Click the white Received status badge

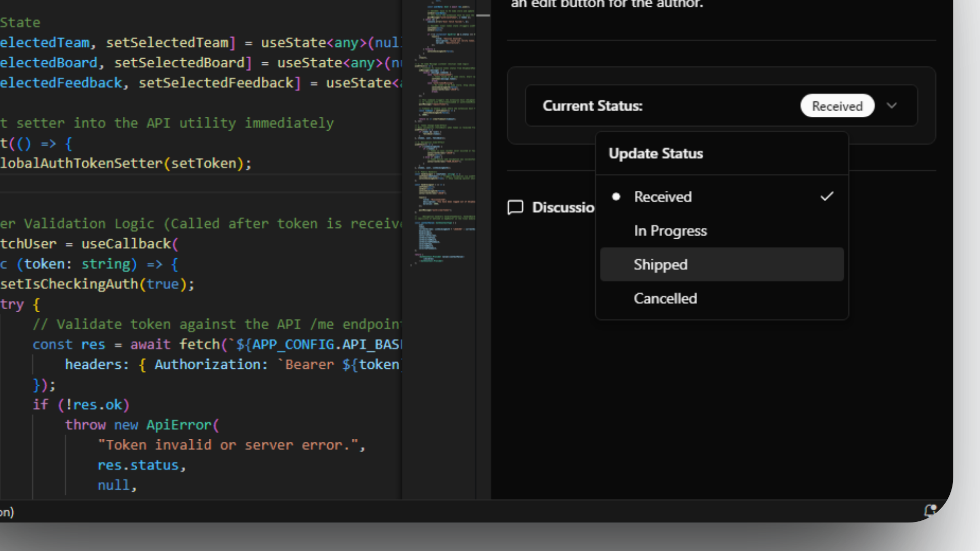point(837,106)
